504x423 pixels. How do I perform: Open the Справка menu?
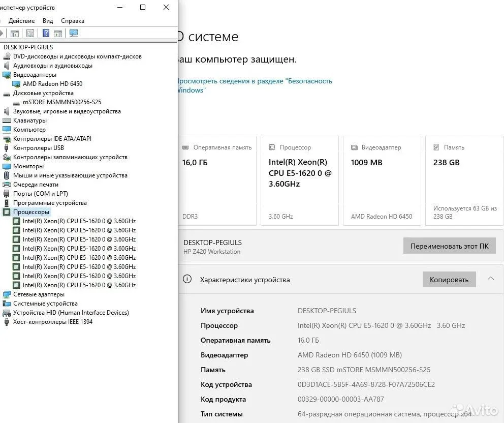coord(73,20)
